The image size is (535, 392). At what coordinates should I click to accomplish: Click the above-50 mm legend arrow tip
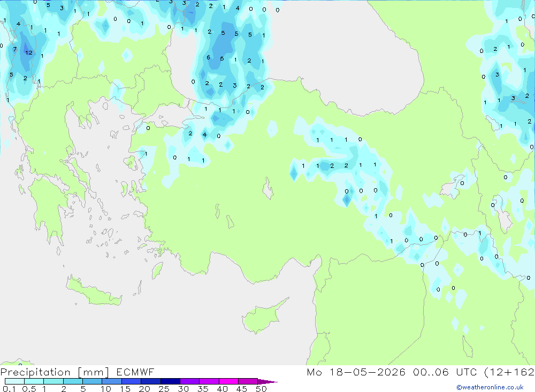click(268, 382)
